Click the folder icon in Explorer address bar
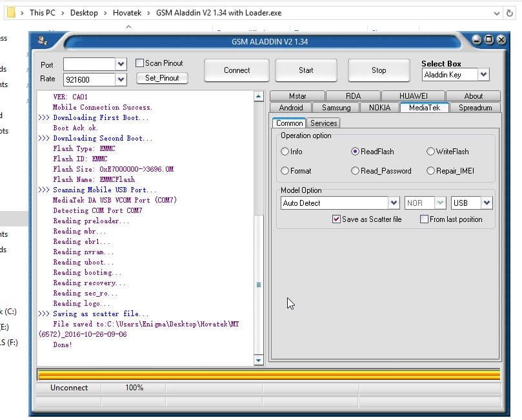This screenshot has height=420, width=522. 11,13
